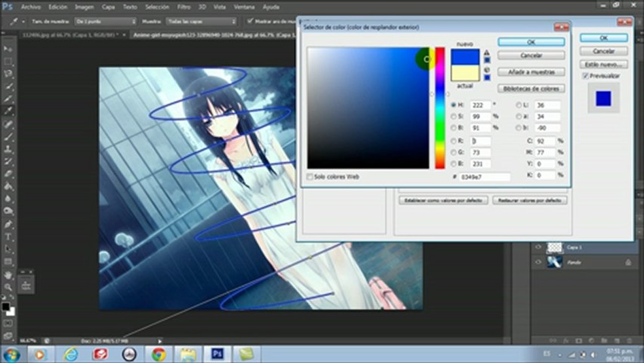
Task: Select the Eyedropper tool in toolbox
Action: tap(8, 111)
